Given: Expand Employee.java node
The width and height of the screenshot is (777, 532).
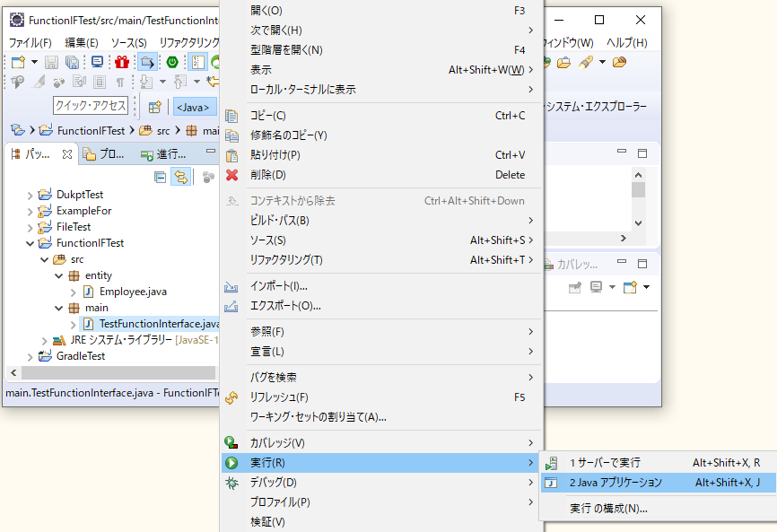Looking at the screenshot, I should tap(73, 292).
